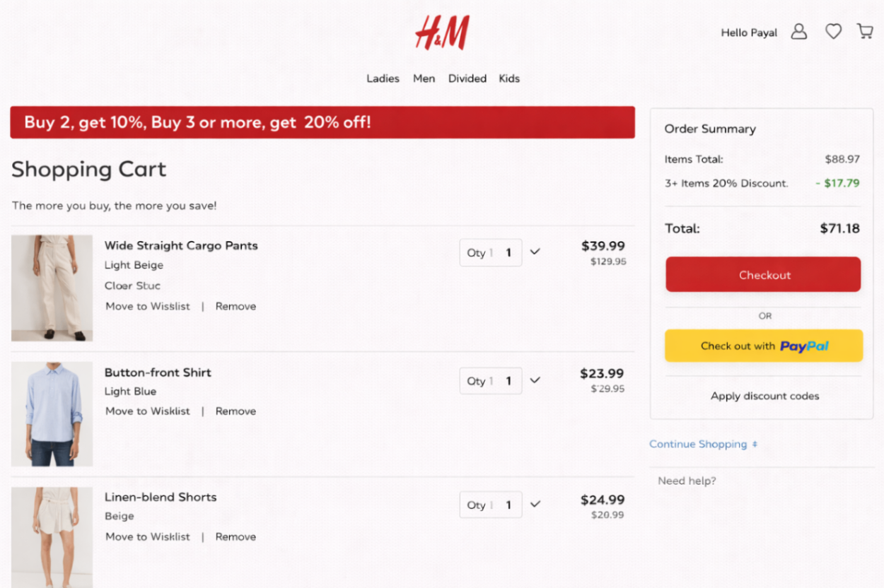
Task: Apply discount codes
Action: point(764,396)
